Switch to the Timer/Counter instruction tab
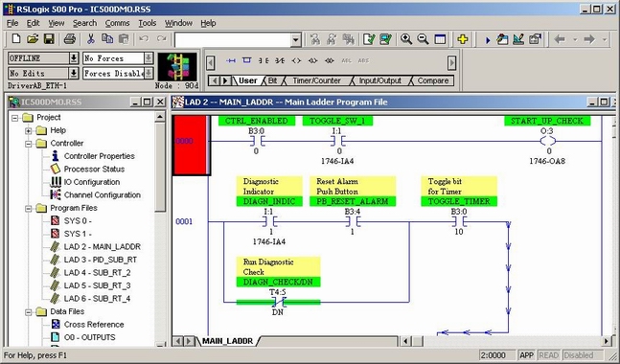 coord(316,80)
